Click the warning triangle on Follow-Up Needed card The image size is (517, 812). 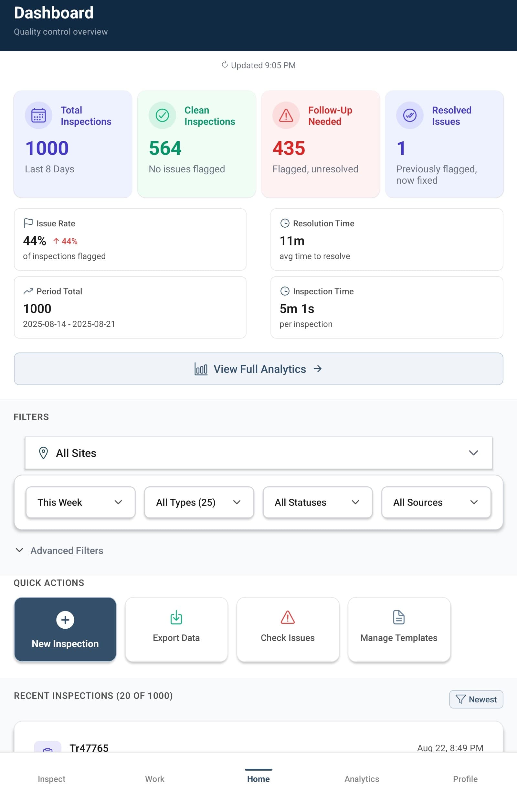(x=286, y=115)
